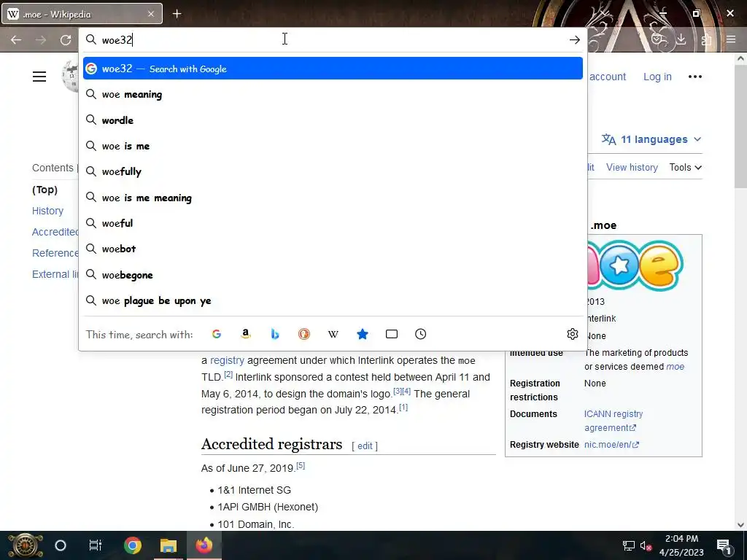Open Wikipedia main menu hamburger
This screenshot has height=560, width=747.
point(39,77)
